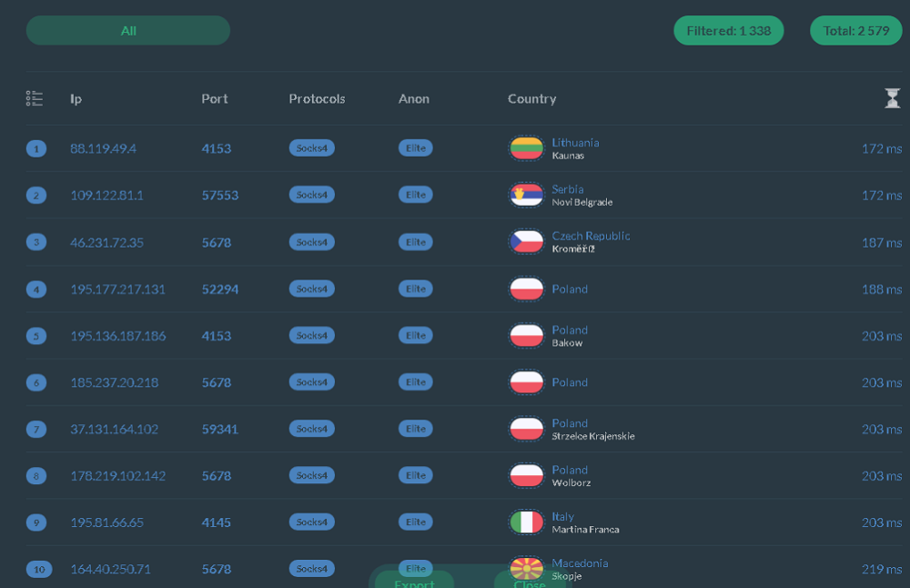Click the Socks4 tag for 109.122.81.1
Image resolution: width=910 pixels, height=588 pixels.
tap(311, 195)
